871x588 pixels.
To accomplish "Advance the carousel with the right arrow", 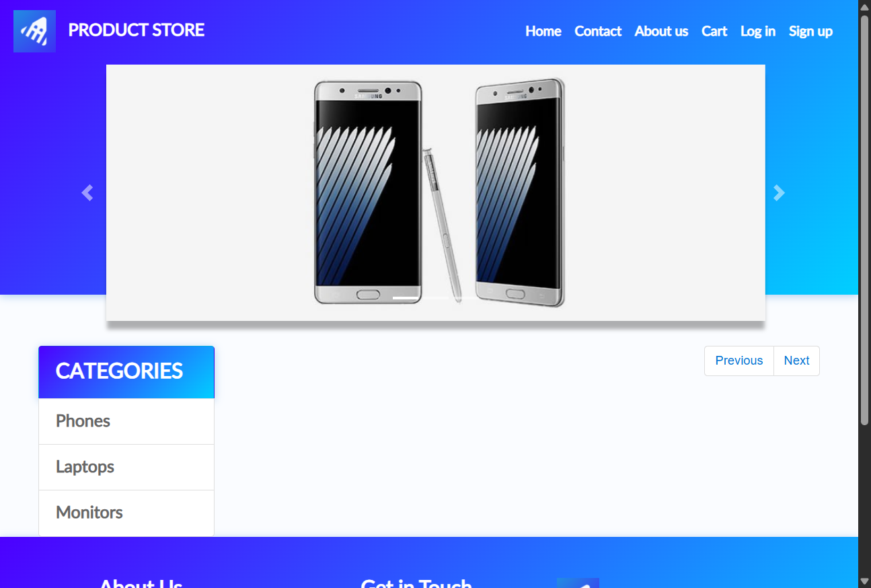I will [779, 193].
